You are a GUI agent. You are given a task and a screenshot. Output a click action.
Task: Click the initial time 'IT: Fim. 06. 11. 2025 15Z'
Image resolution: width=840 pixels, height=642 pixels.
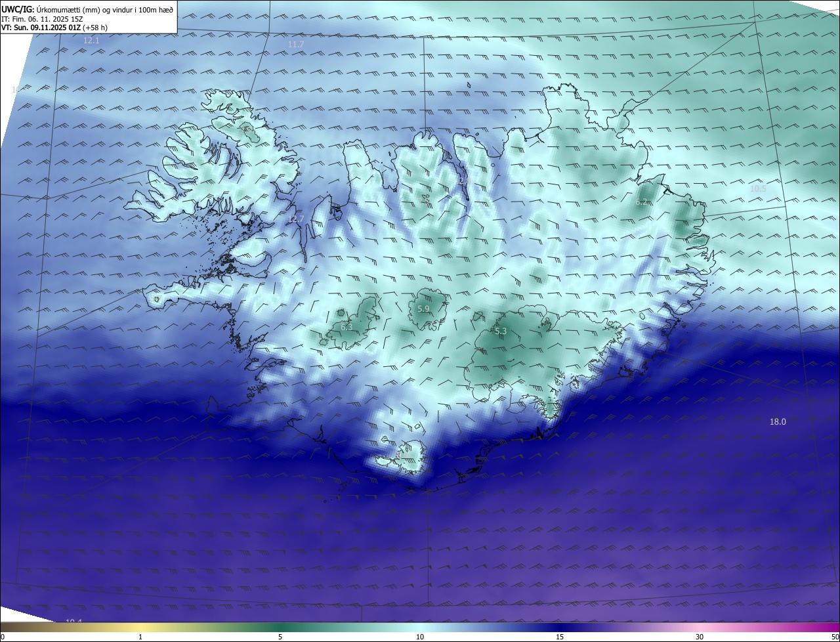pos(43,19)
